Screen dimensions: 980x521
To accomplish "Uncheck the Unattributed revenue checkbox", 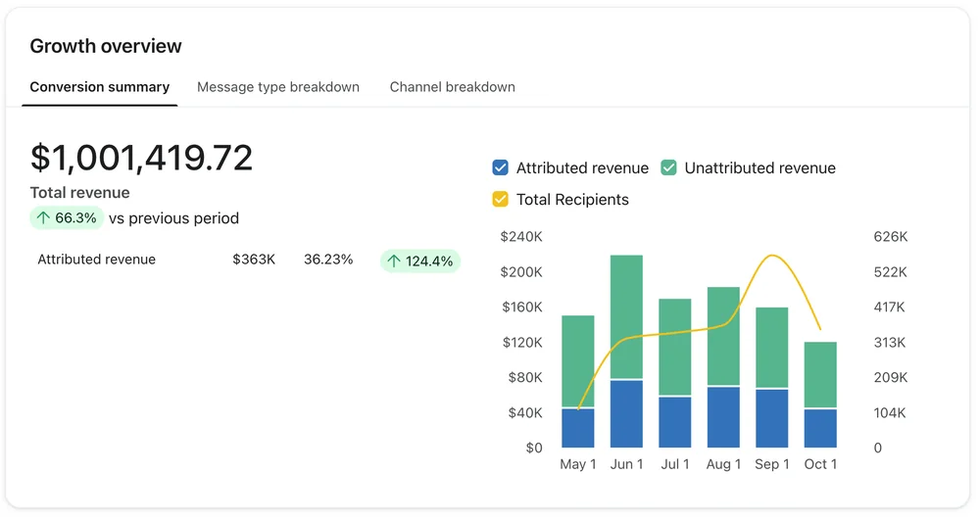I will (668, 167).
